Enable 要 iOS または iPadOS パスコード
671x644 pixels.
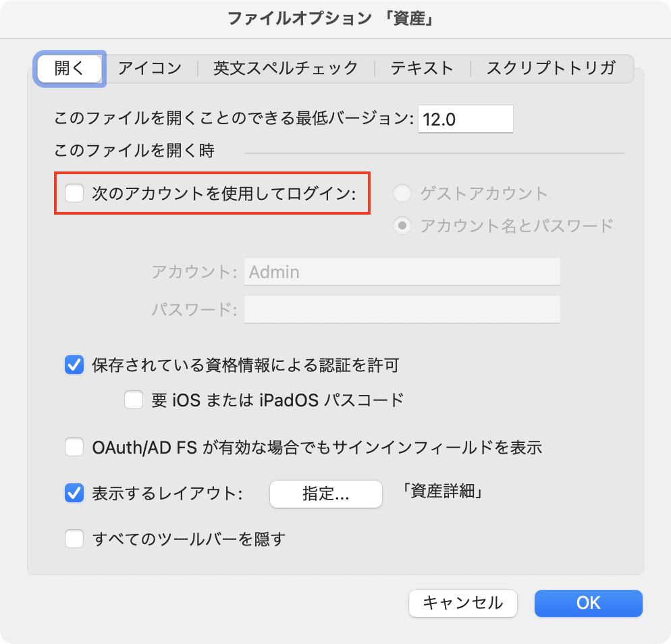coord(133,400)
